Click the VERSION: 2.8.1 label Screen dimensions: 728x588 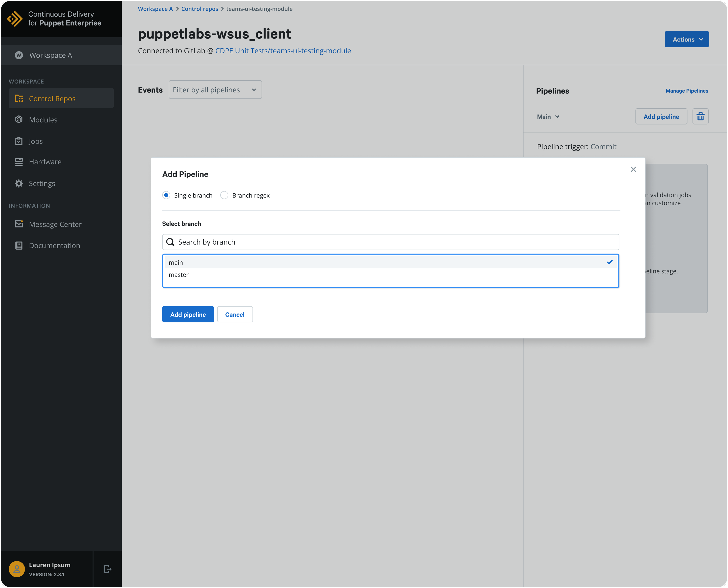click(47, 574)
